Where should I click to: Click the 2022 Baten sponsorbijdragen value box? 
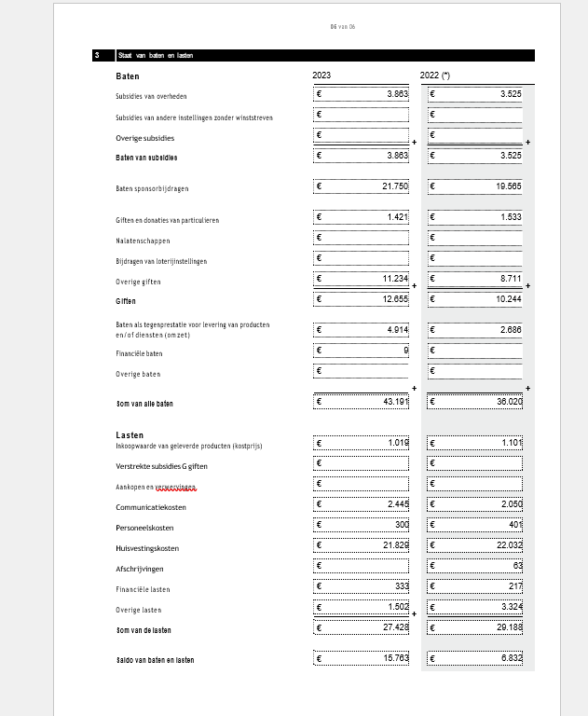(475, 187)
